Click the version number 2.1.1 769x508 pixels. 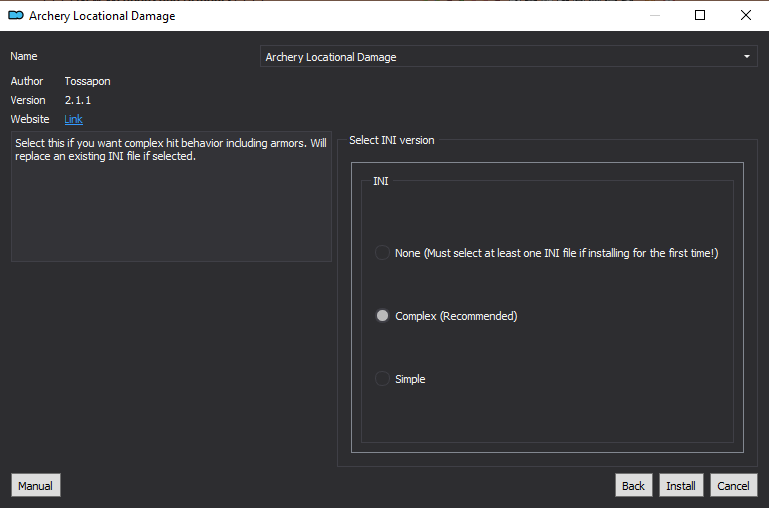[x=77, y=100]
